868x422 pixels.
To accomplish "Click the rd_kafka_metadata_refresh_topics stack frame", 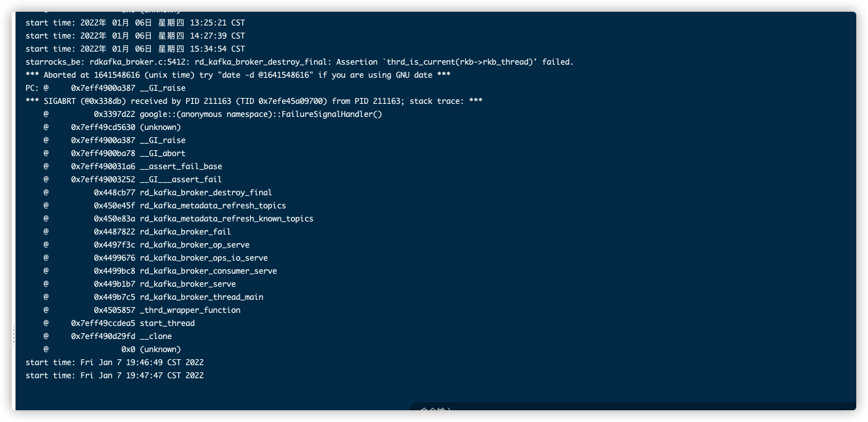I will coord(165,206).
